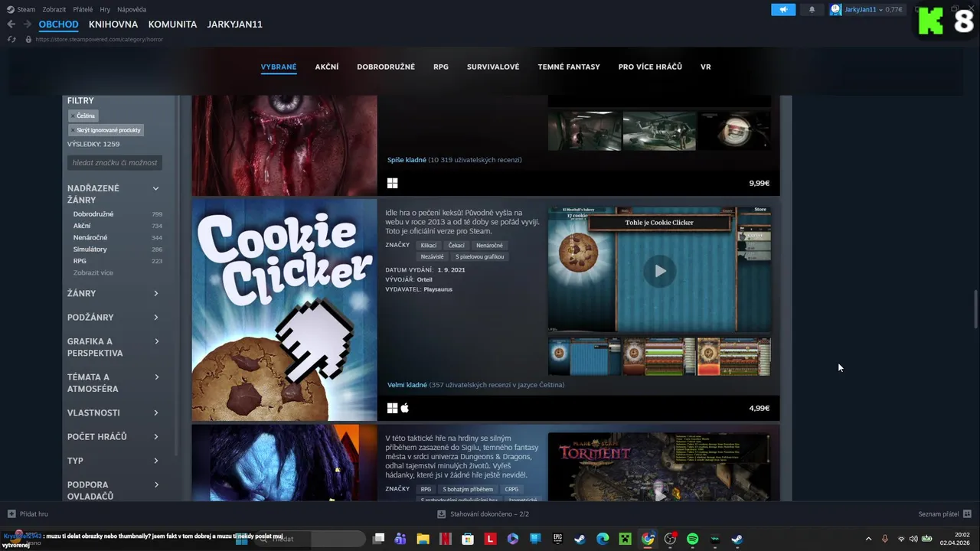Viewport: 980px width, 551px height.
Task: Click the Windows platform icon under Cookie Clicker
Action: pos(392,408)
